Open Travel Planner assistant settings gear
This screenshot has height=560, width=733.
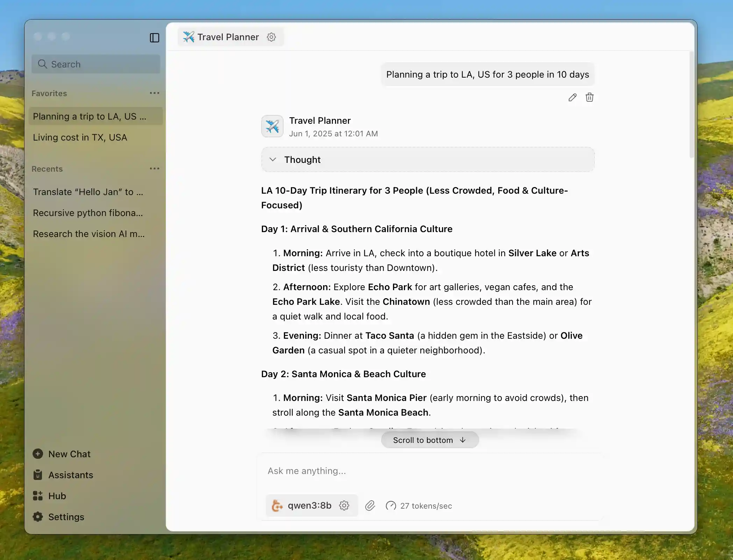[x=271, y=37]
